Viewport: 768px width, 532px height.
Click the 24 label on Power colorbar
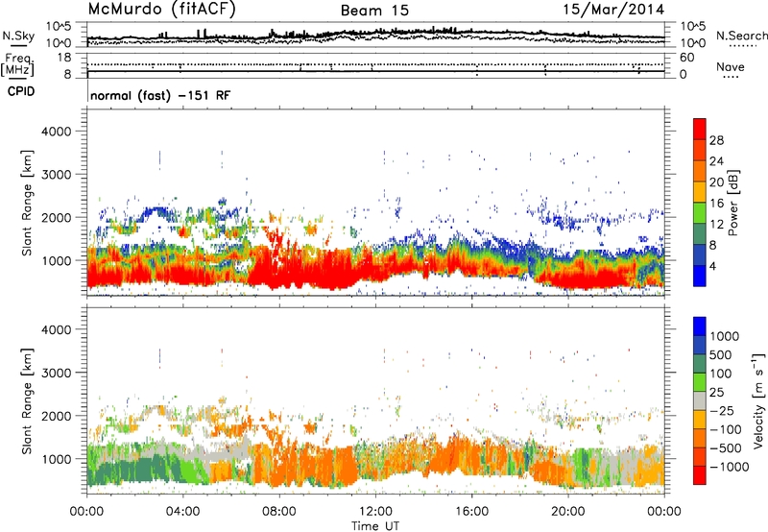pos(716,161)
